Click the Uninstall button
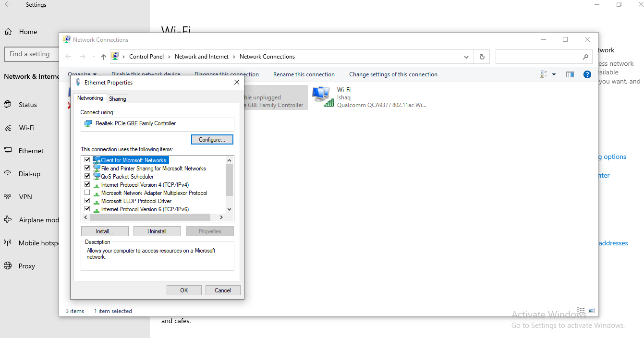Image resolution: width=644 pixels, height=338 pixels. coord(157,231)
